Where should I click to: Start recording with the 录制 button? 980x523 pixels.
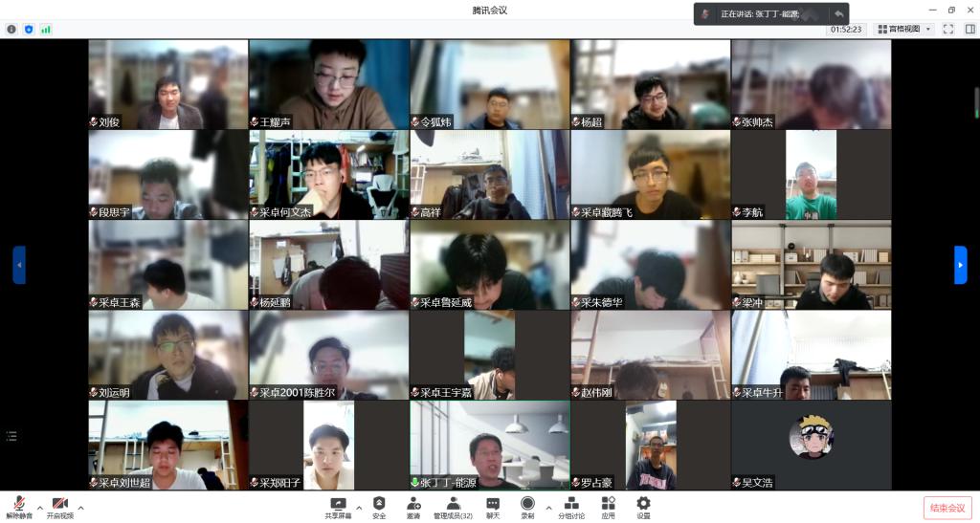(x=527, y=507)
